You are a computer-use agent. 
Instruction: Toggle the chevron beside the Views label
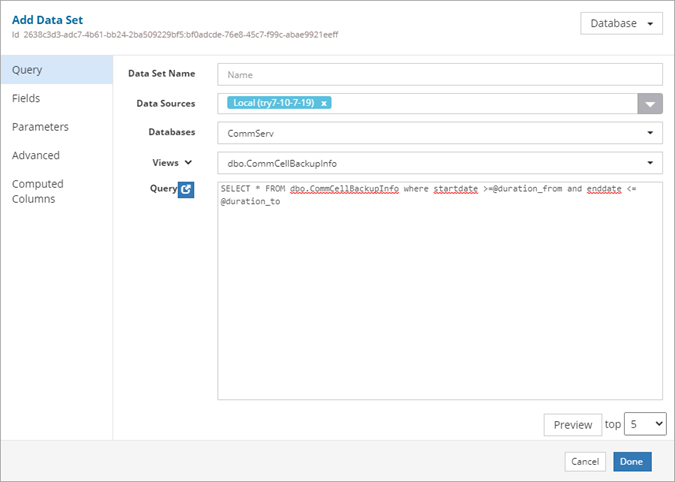[x=188, y=162]
